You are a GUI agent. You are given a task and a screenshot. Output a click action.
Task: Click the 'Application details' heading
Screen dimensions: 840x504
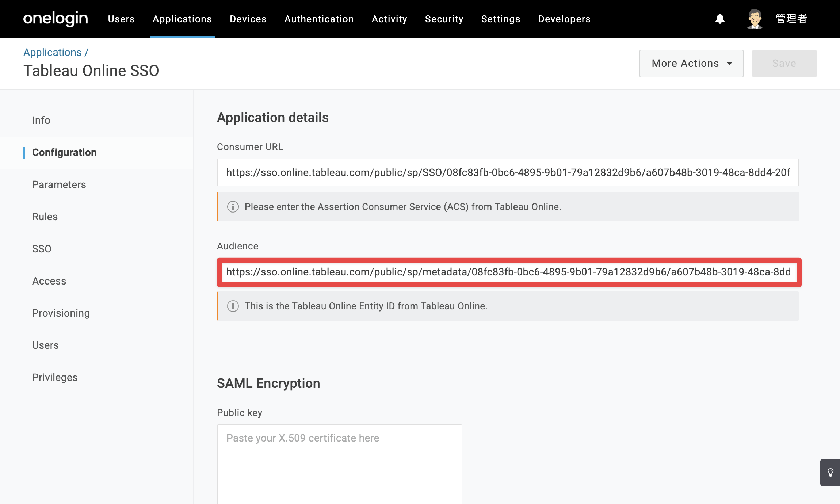point(273,118)
